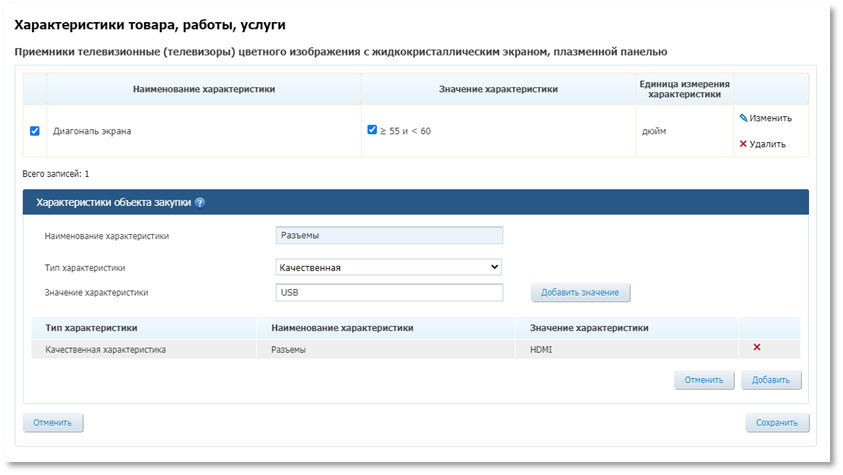Select the HDMI value cell
Screen dimensions: 843x475
click(541, 349)
